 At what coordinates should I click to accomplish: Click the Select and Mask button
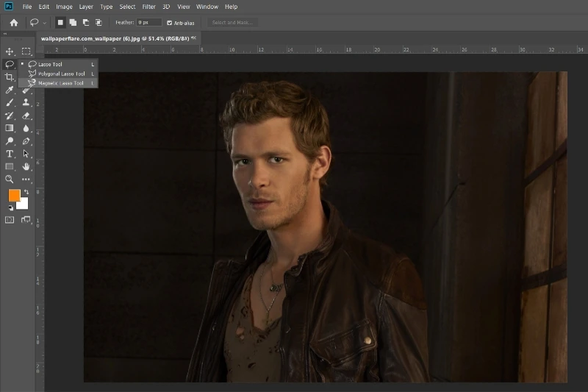232,23
